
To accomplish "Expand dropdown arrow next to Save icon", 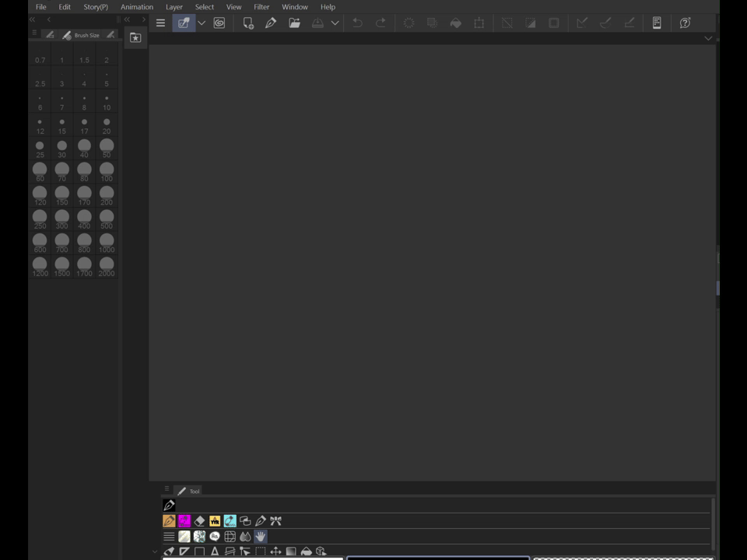I will (x=335, y=23).
